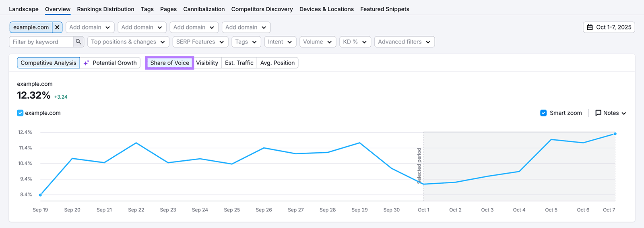Switch to the Rankings Distribution tab
The height and width of the screenshot is (228, 644).
pos(105,9)
